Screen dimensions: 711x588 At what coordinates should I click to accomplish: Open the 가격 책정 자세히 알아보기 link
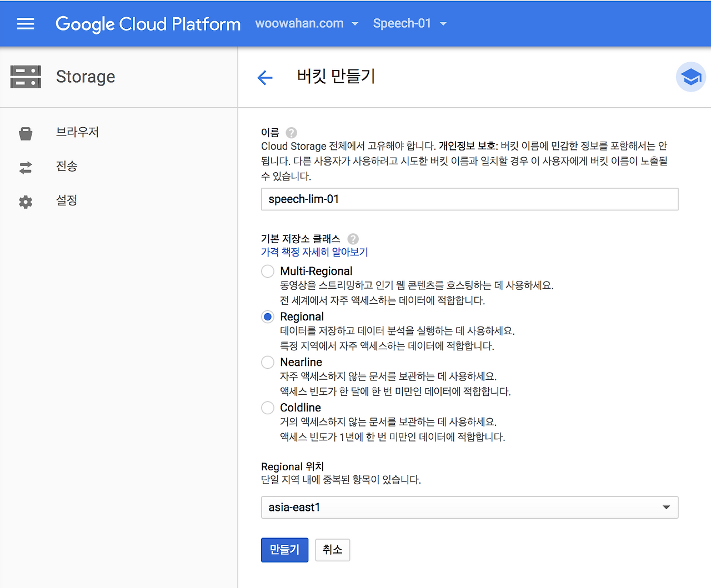tap(314, 252)
